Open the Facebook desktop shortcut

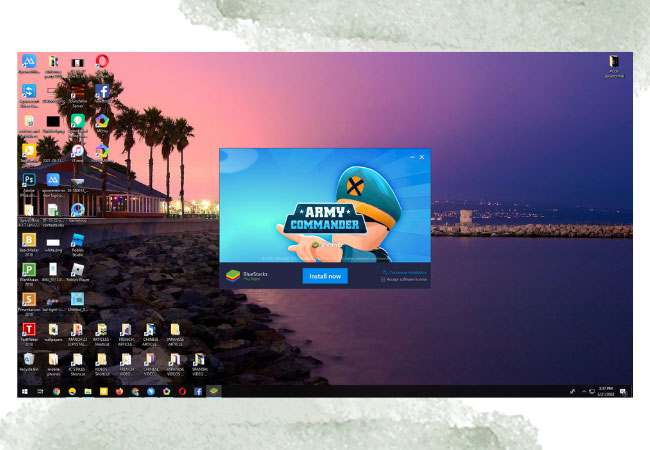pos(102,91)
